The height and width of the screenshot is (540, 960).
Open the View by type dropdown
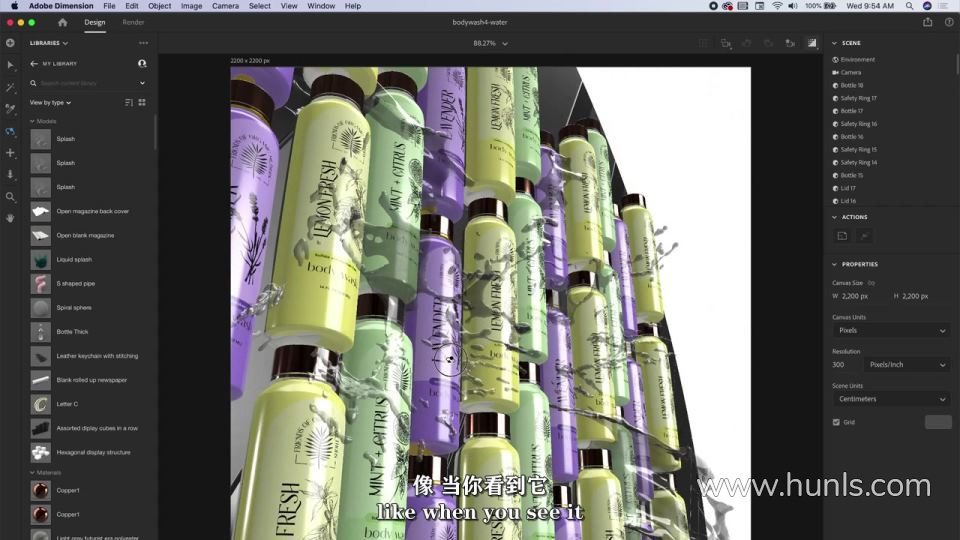pos(50,102)
